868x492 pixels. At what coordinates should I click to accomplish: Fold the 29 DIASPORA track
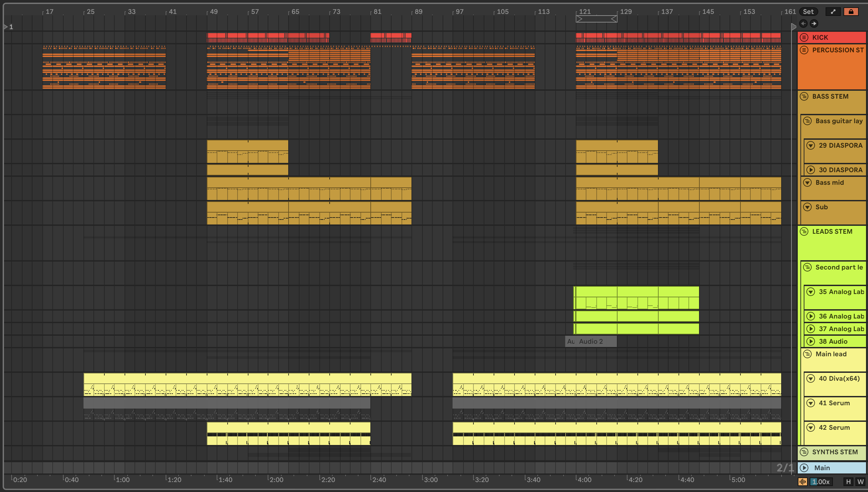[x=811, y=146]
